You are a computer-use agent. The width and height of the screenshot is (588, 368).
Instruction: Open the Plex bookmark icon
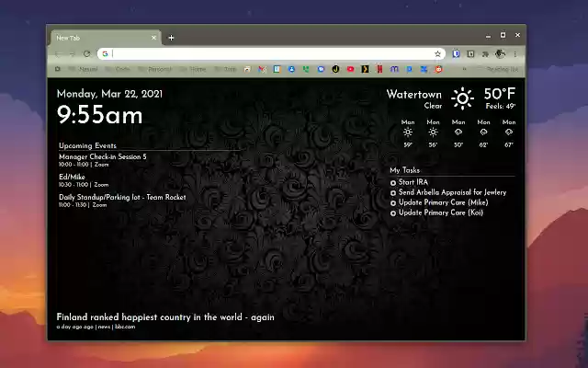[x=365, y=69]
